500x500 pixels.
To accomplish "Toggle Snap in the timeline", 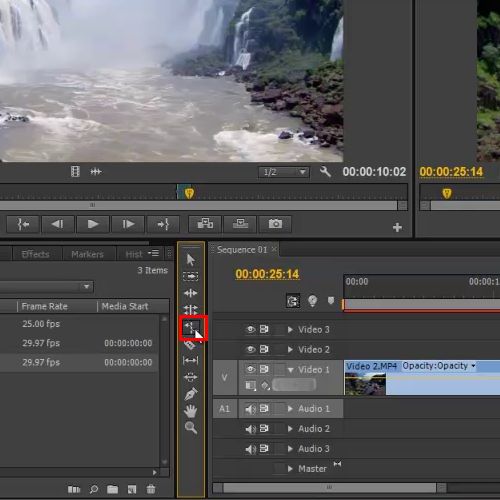I will [293, 301].
